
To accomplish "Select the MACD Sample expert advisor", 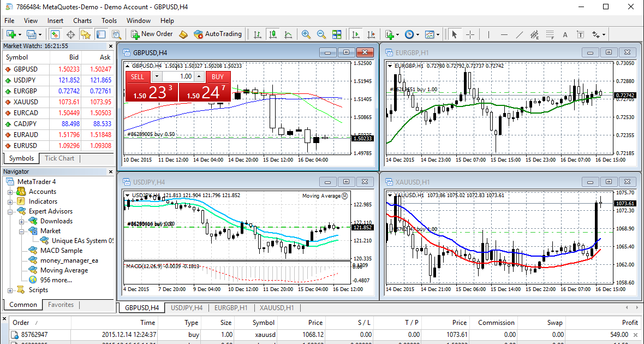I will (61, 251).
